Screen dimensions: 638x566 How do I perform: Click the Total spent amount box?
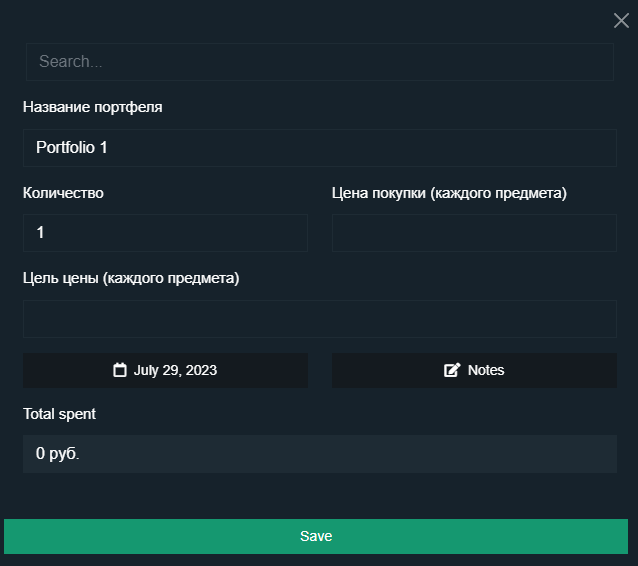(x=320, y=454)
